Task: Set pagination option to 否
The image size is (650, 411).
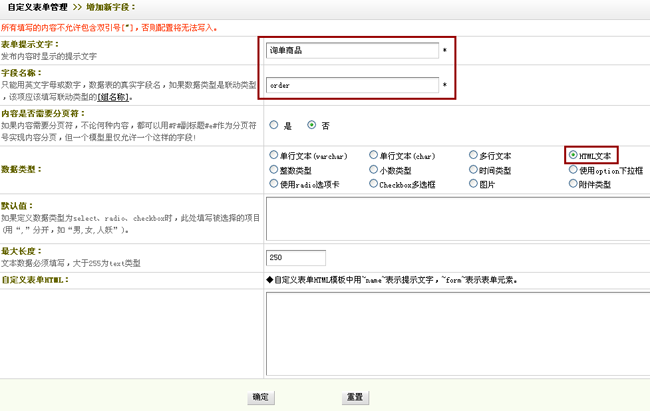Action: 312,125
